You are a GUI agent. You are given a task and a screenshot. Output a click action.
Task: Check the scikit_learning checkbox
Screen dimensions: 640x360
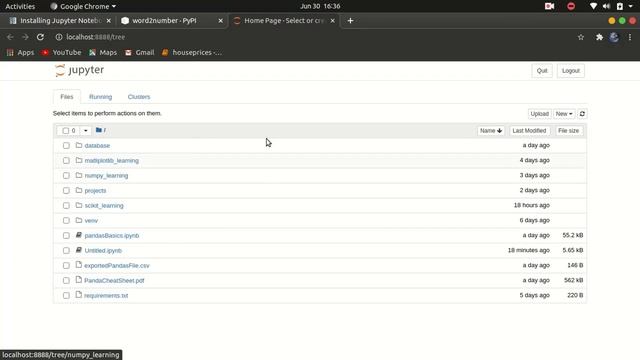tap(66, 205)
